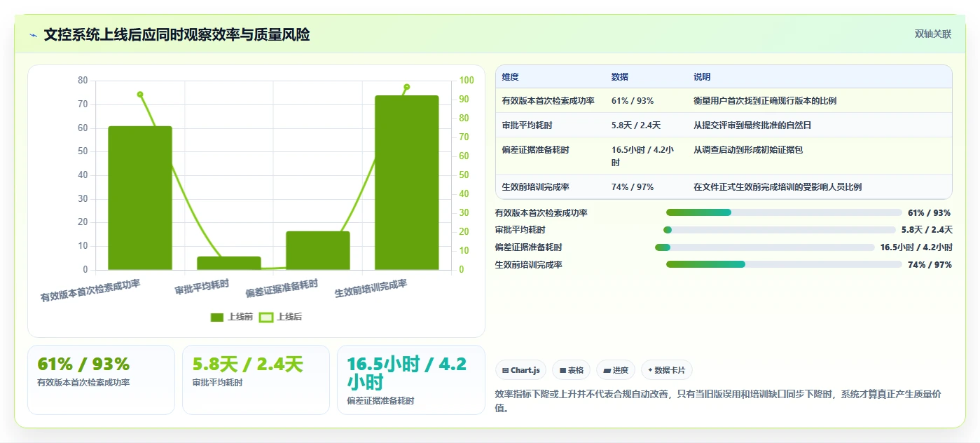
Task: Click the 表格 tag
Action: tap(572, 370)
